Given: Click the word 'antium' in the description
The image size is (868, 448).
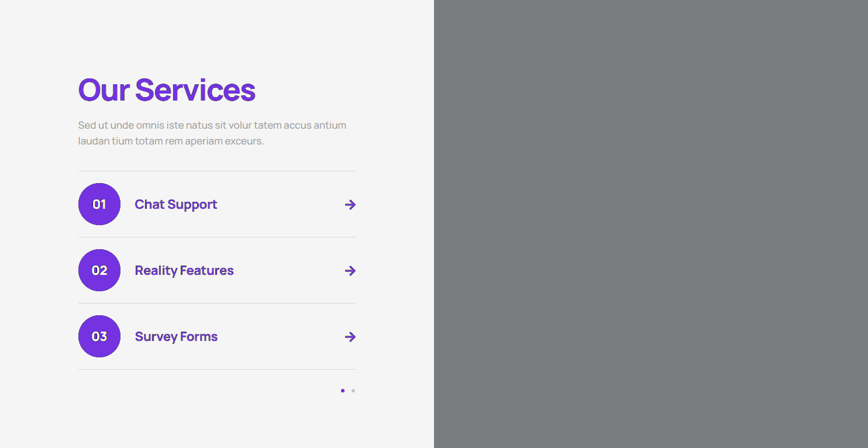Looking at the screenshot, I should pyautogui.click(x=330, y=125).
